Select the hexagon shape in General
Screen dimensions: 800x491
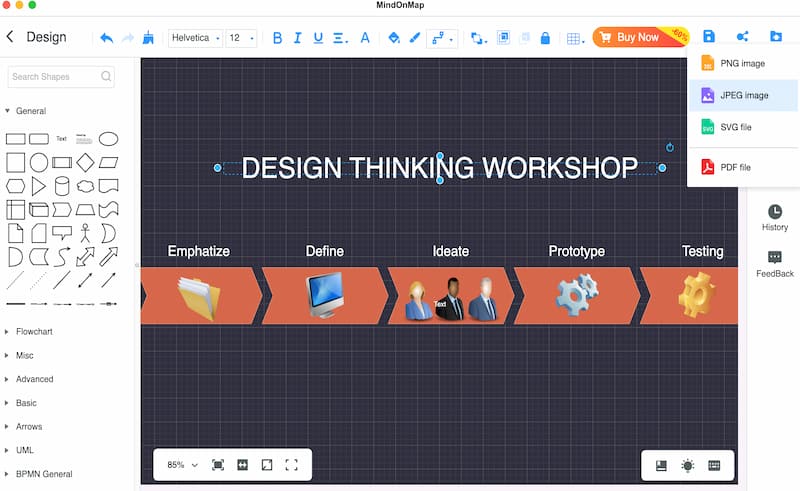[x=15, y=186]
